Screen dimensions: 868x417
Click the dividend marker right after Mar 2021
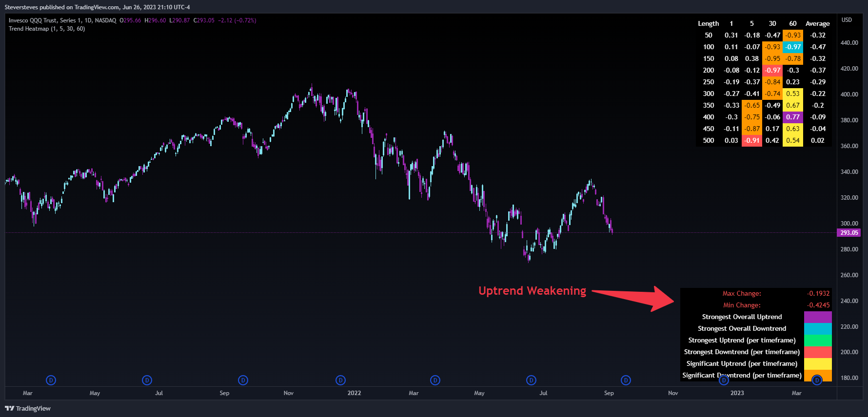[51, 380]
